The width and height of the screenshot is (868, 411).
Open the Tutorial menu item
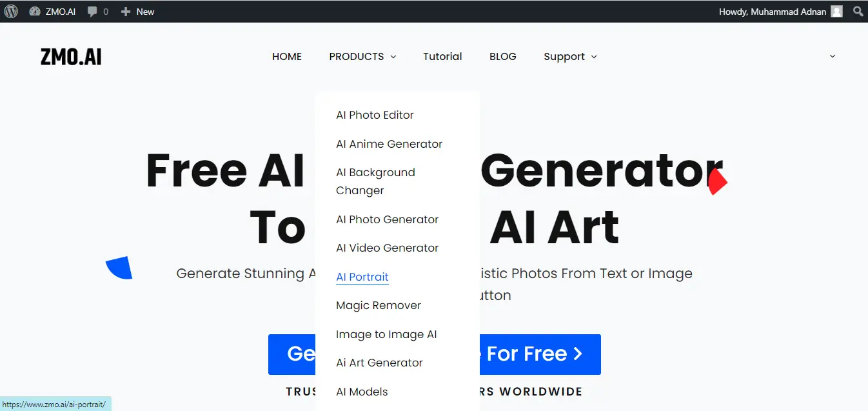[x=442, y=56]
